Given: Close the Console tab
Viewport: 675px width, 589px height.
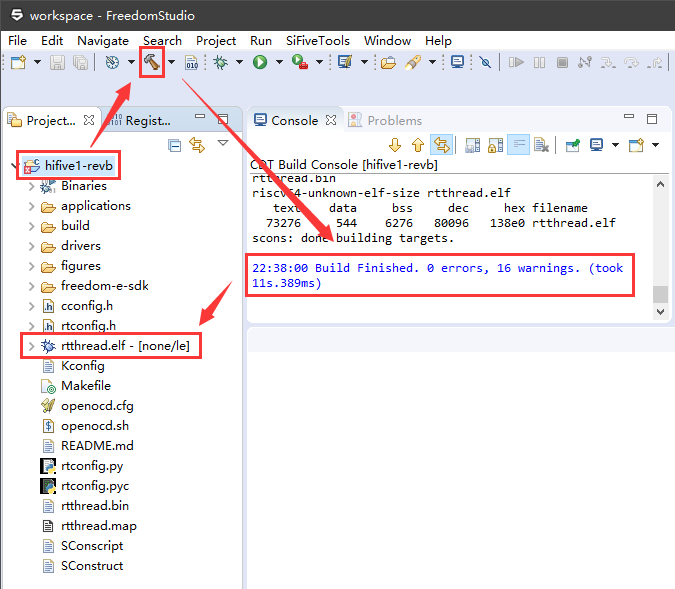Looking at the screenshot, I should (331, 120).
